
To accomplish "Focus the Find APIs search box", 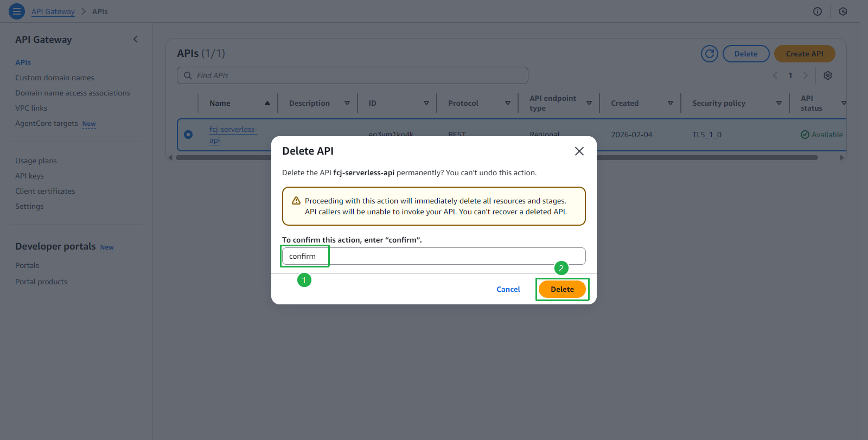I will pos(353,75).
